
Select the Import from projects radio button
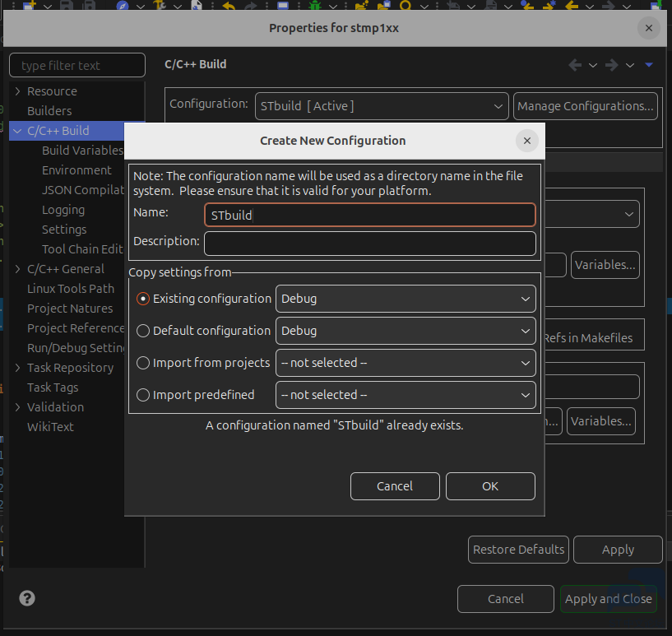pyautogui.click(x=143, y=363)
